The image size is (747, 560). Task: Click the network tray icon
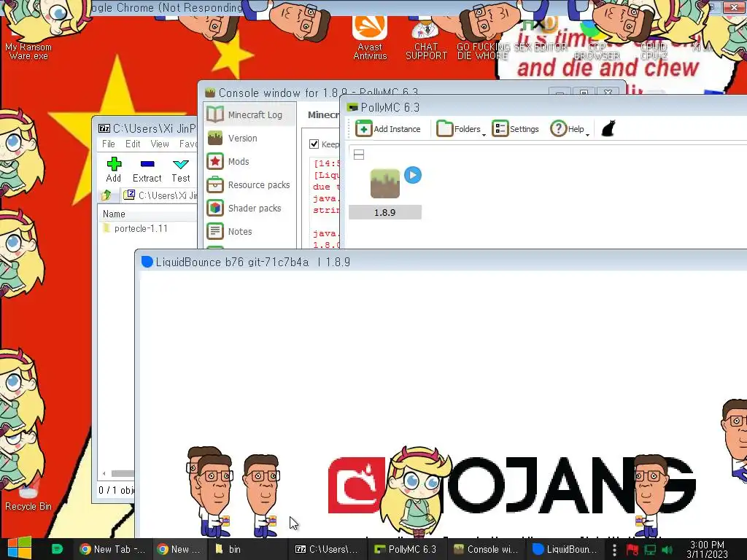650,550
